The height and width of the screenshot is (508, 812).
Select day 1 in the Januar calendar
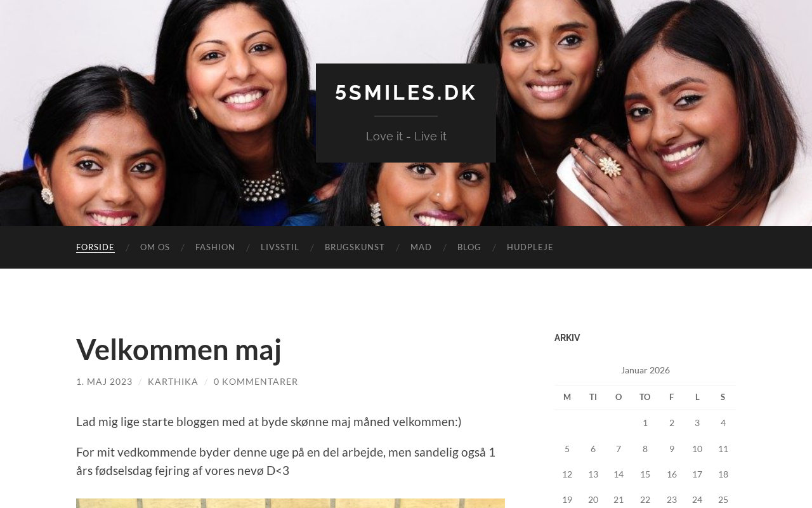[x=645, y=423]
